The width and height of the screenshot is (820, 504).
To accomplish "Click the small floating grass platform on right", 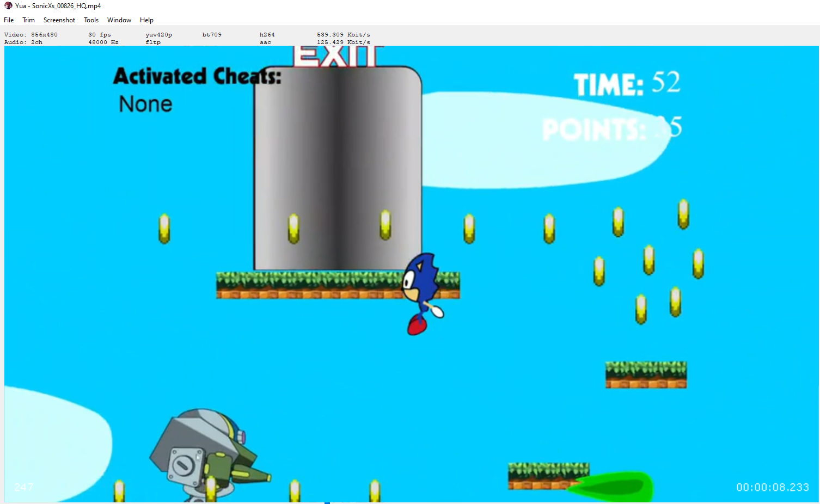I will coord(646,374).
